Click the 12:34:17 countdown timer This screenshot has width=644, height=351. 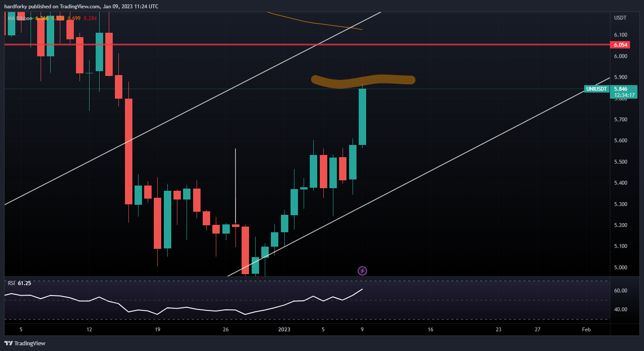(x=624, y=95)
